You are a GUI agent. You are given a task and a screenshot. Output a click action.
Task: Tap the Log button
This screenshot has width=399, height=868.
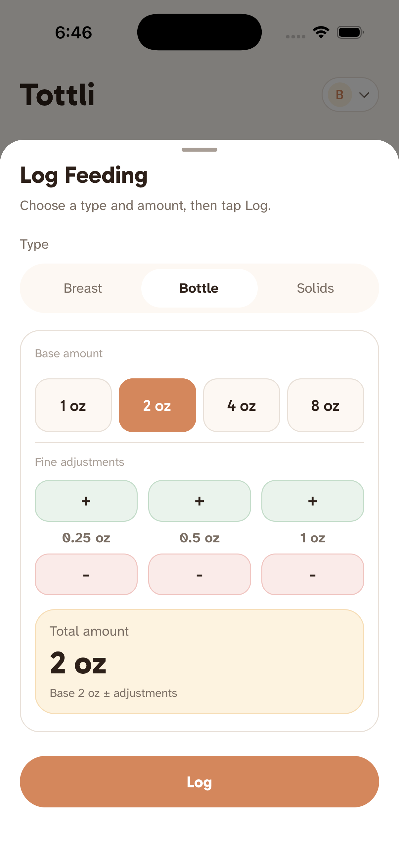tap(199, 782)
